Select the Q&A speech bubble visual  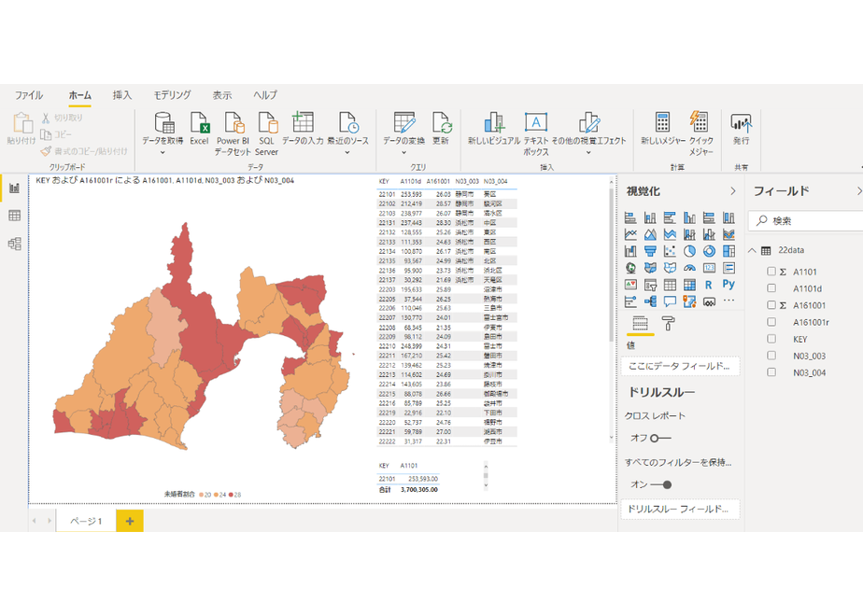point(670,301)
